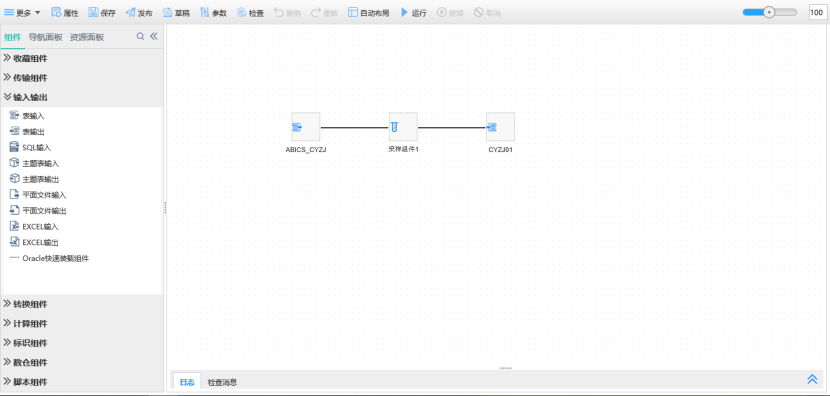Expand the 转换组件 group
The width and height of the screenshot is (830, 396).
pyautogui.click(x=82, y=304)
